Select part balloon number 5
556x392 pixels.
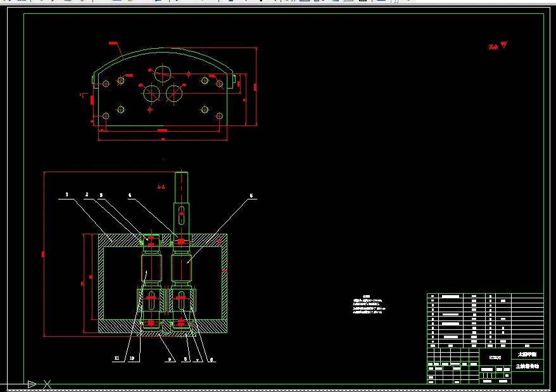[251, 196]
